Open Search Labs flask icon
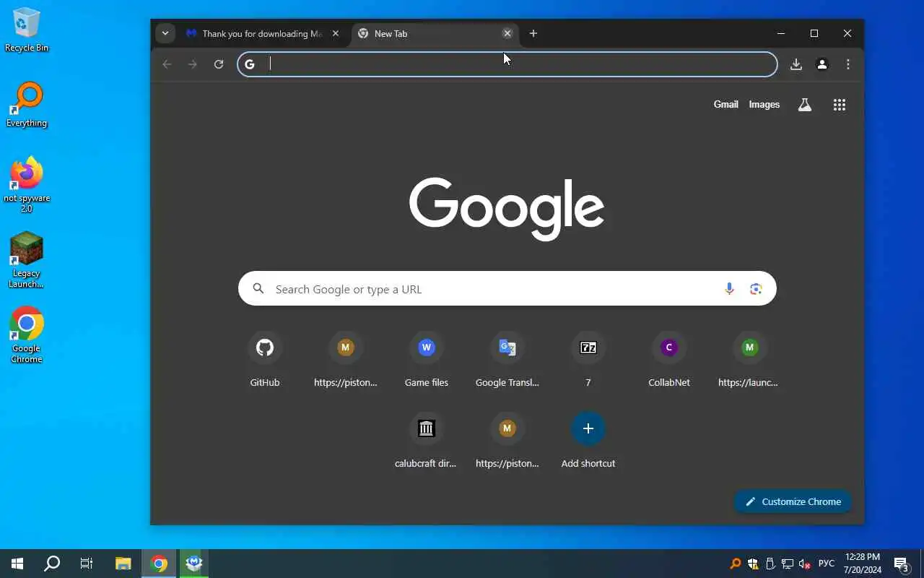Image resolution: width=924 pixels, height=578 pixels. [805, 105]
